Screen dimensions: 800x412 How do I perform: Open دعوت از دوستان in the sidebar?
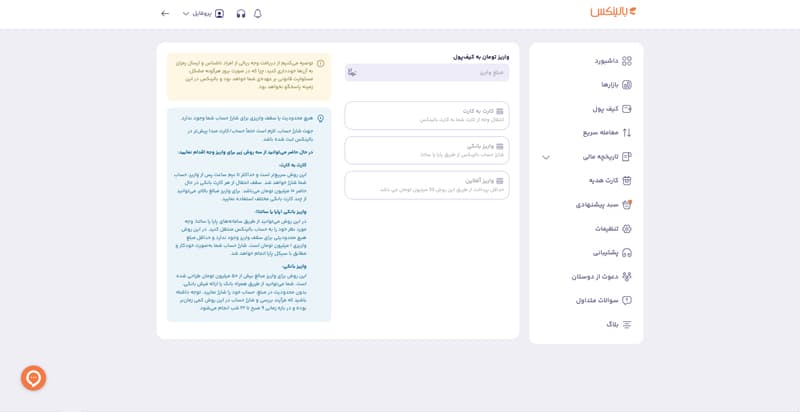point(602,276)
